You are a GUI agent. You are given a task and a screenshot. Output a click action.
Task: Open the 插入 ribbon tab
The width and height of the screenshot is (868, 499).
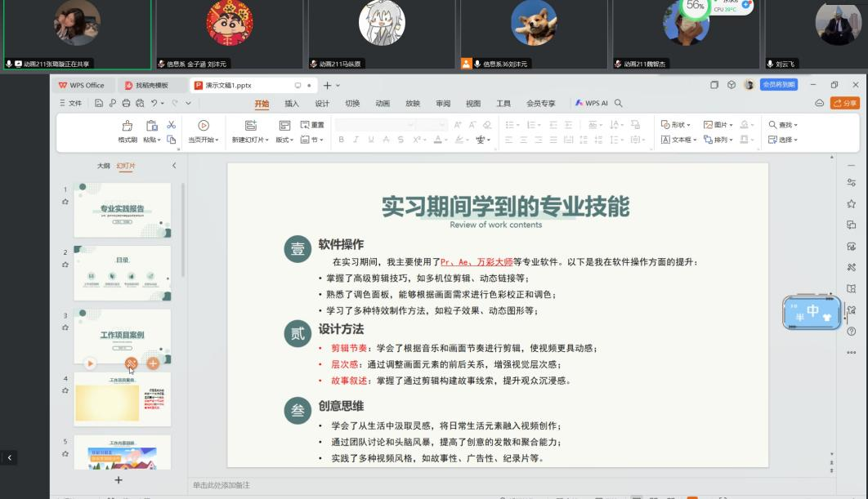click(292, 104)
